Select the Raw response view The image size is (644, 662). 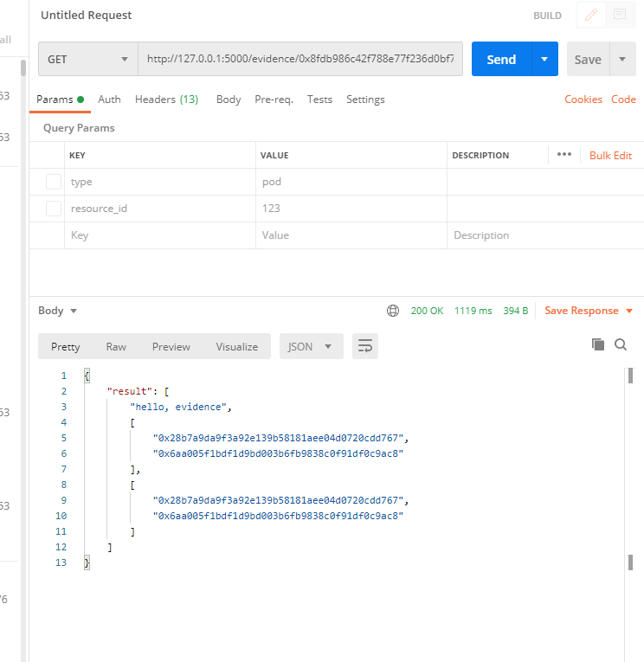(x=116, y=347)
